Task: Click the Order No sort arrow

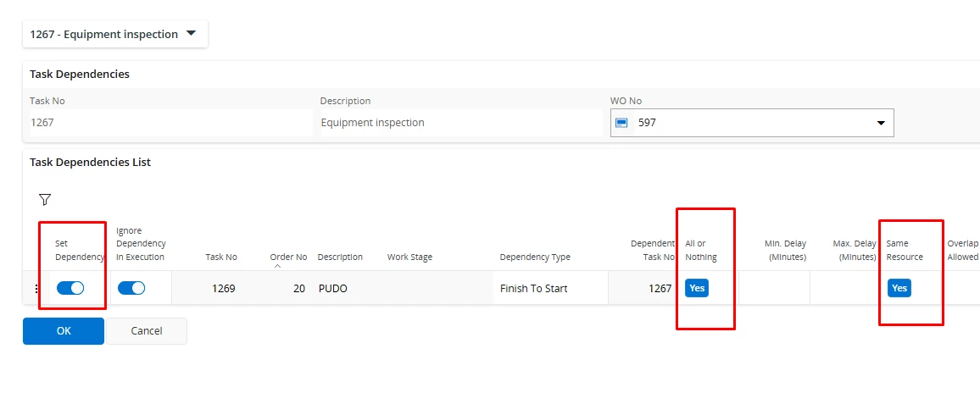Action: coord(277,266)
